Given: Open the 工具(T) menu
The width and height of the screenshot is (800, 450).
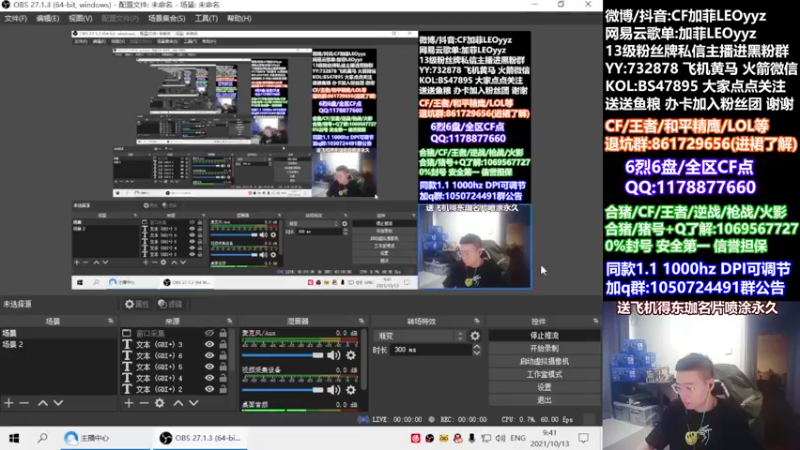Looking at the screenshot, I should pos(206,18).
